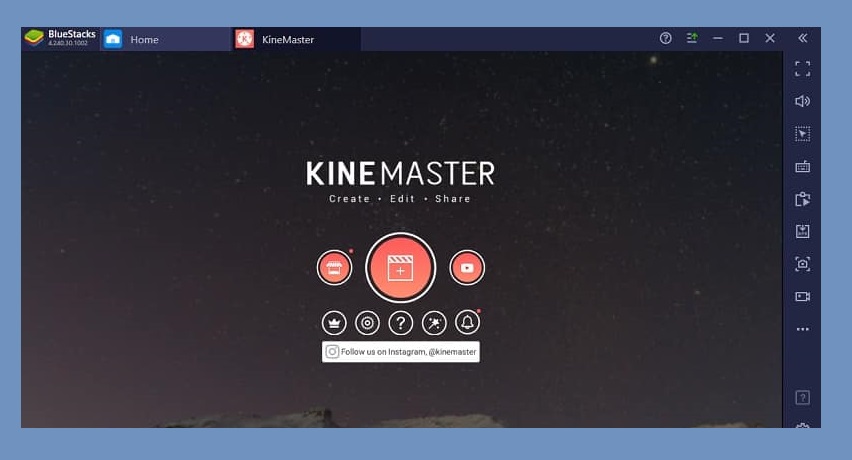Viewport: 852px width, 460px height.
Task: Open the BlueStacks menu with green arrow
Action: [692, 38]
